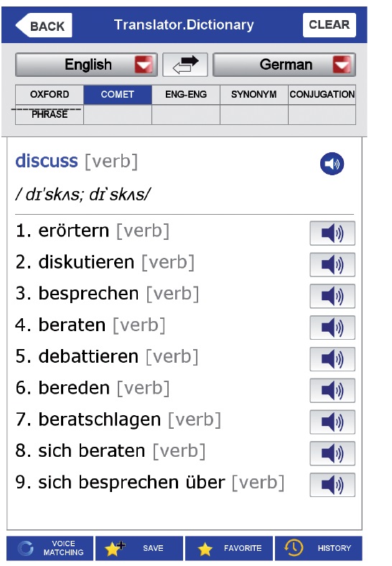Play audio for diskutieren
392x566 pixels.
pos(332,264)
